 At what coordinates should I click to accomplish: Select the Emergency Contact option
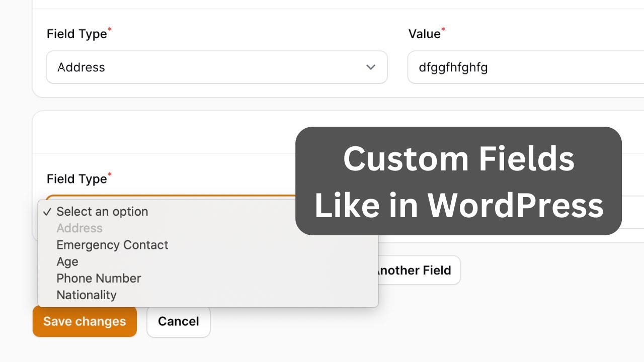pos(112,245)
